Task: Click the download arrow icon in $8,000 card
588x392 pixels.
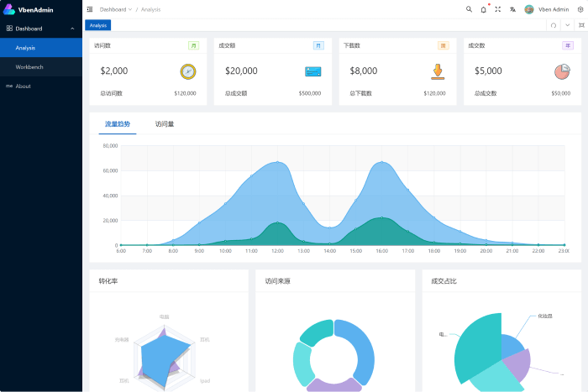Action: click(x=438, y=72)
